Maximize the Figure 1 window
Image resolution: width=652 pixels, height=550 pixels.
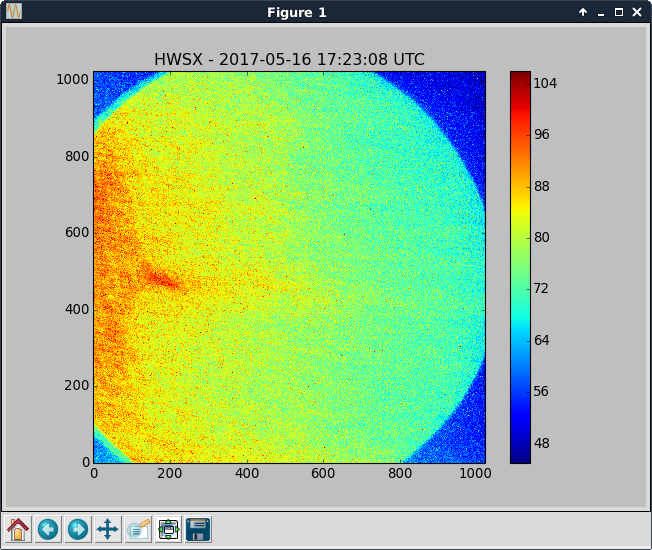(619, 12)
